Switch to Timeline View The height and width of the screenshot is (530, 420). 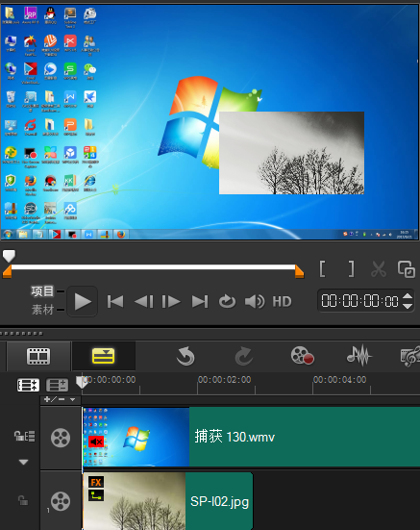[x=103, y=356]
